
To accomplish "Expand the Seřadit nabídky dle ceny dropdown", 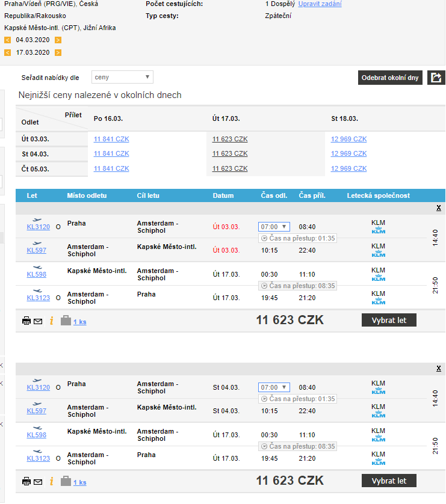I will pyautogui.click(x=122, y=77).
